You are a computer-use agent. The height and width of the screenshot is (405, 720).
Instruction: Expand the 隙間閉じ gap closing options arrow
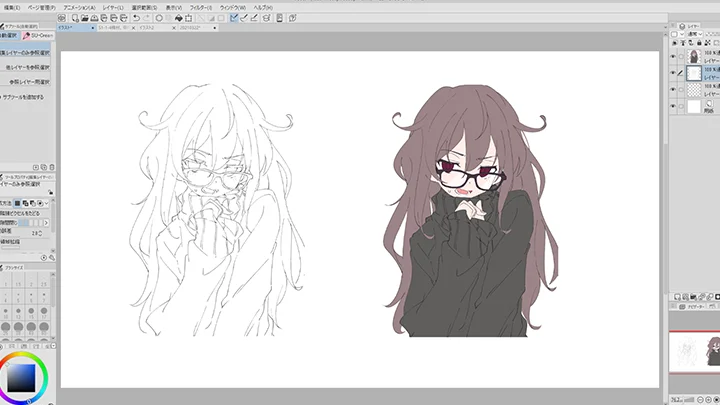(46, 223)
